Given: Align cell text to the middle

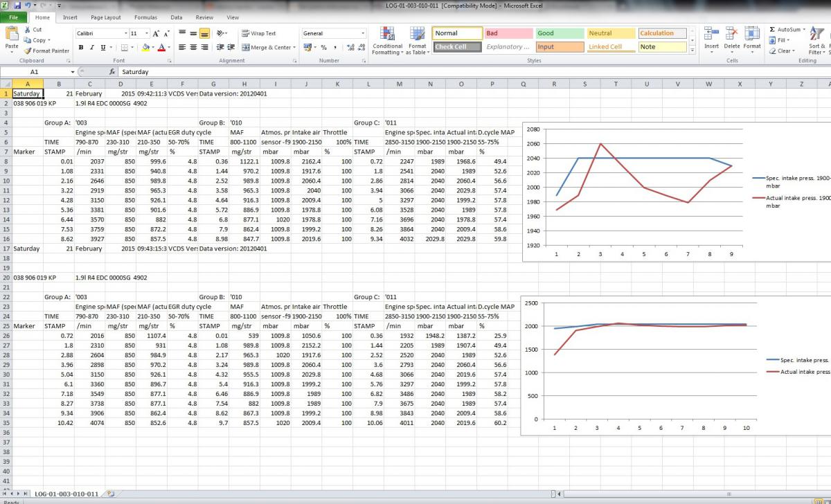Looking at the screenshot, I should pos(193,33).
